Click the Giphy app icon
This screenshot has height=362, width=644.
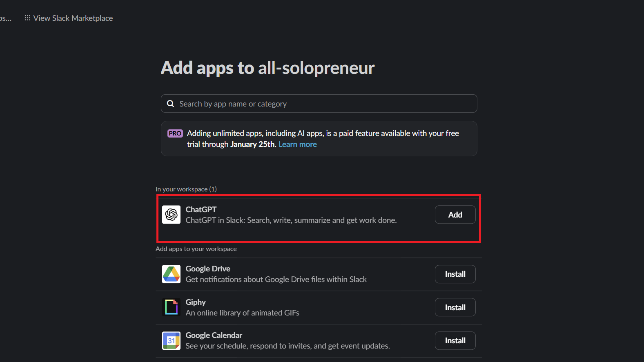171,307
